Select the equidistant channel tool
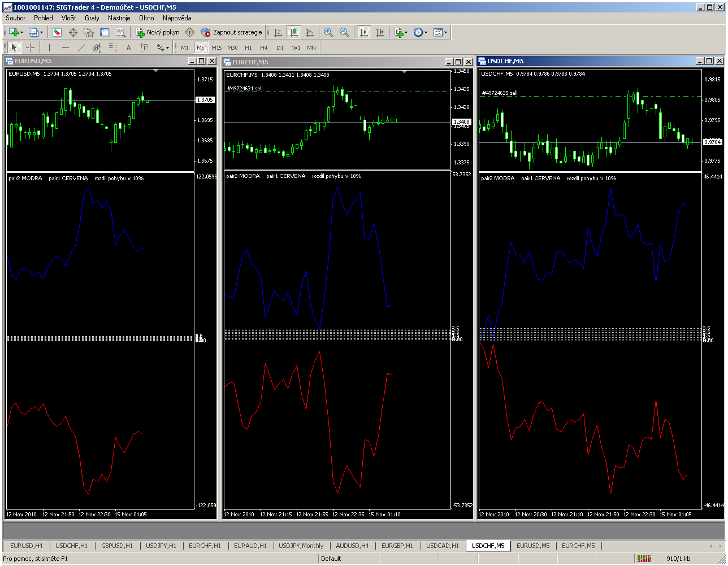 pos(97,47)
